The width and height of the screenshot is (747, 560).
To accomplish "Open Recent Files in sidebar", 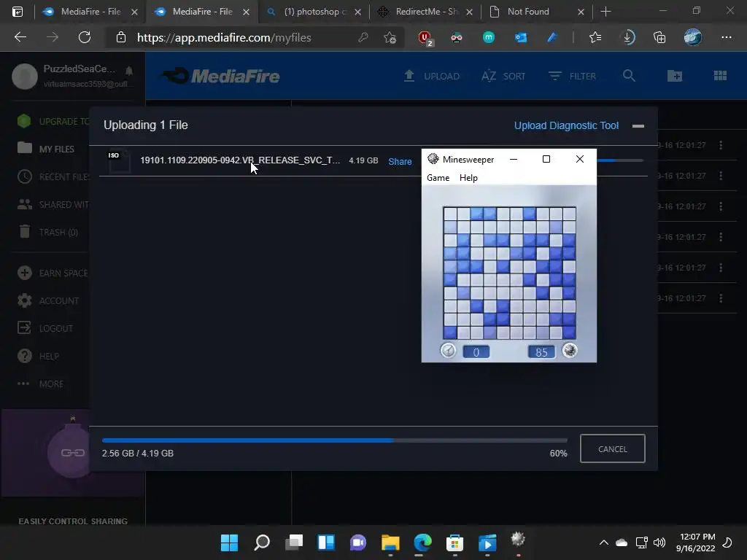I will click(x=53, y=176).
